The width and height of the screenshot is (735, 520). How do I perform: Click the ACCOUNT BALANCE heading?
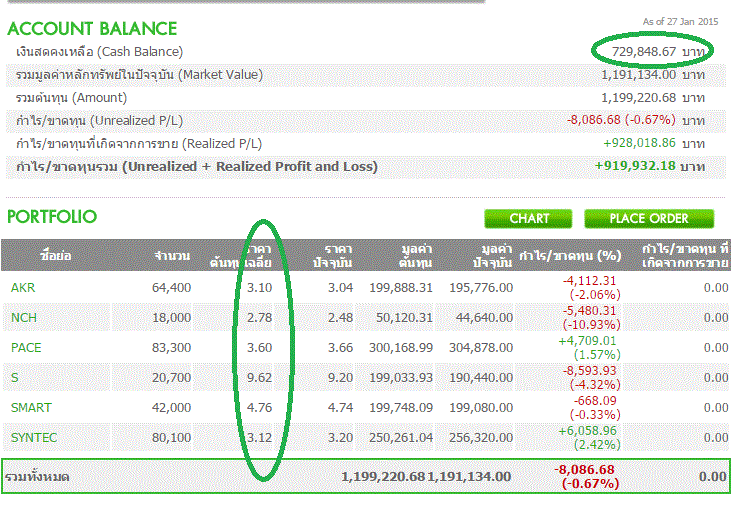92,29
